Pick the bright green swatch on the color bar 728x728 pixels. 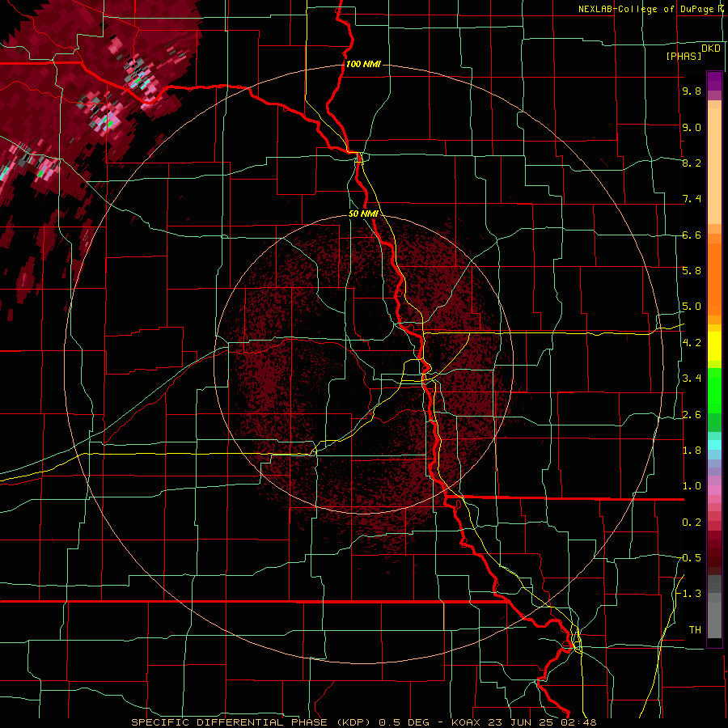point(714,390)
